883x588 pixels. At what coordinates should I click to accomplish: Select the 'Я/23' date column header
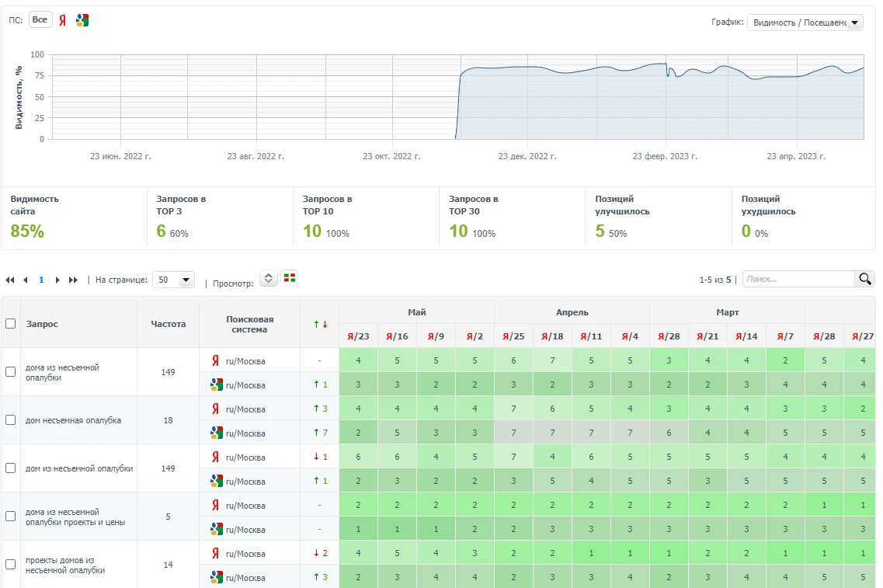(358, 336)
